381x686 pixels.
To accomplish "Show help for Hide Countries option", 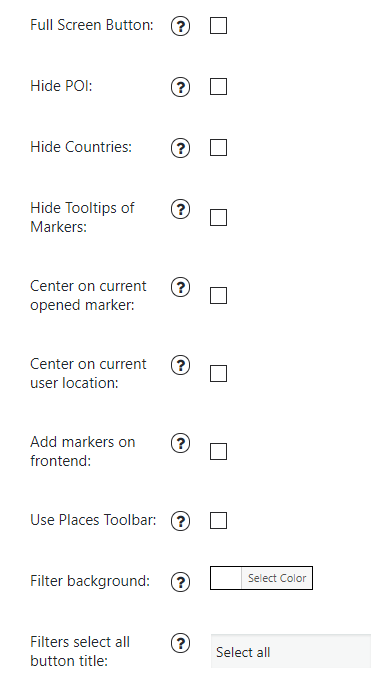I will pos(180,148).
